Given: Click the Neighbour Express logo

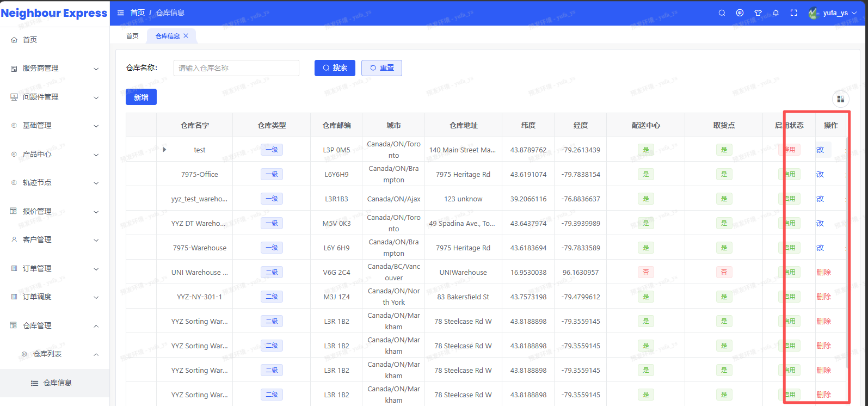Looking at the screenshot, I should coord(54,13).
